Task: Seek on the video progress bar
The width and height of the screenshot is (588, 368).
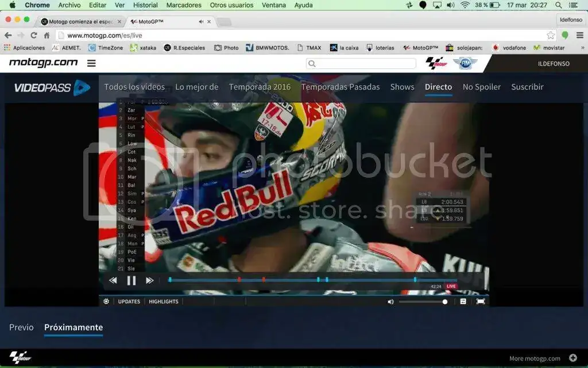Action: point(312,280)
